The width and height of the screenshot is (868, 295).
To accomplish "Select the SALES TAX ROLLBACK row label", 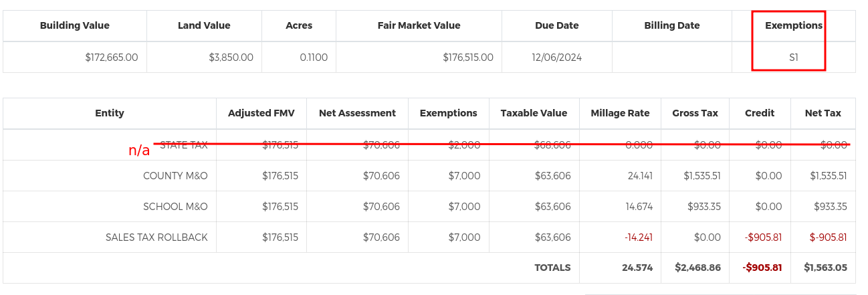I will point(156,237).
